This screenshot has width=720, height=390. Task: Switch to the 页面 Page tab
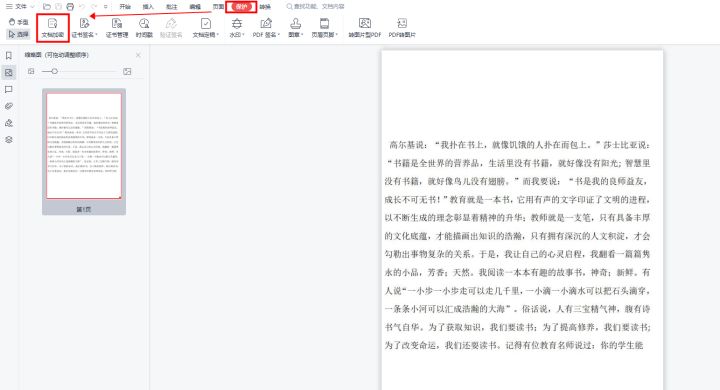[x=218, y=7]
